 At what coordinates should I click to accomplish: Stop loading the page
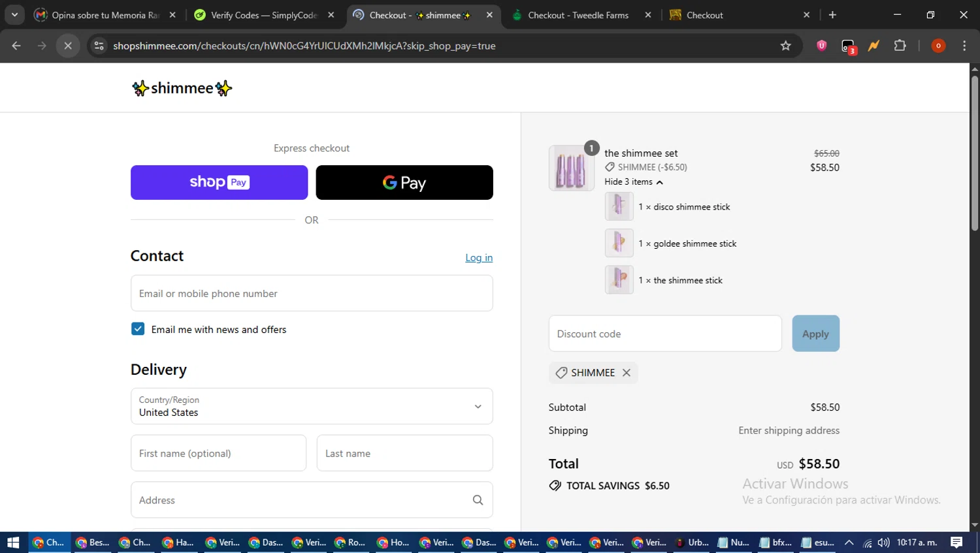(68, 46)
